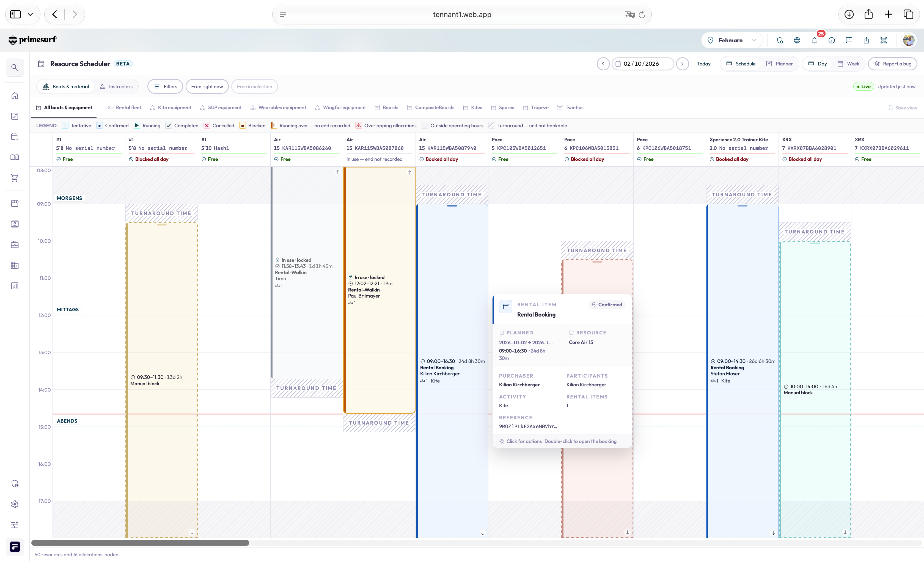The image size is (924, 561).
Task: Switch to the Planner view
Action: (x=779, y=64)
